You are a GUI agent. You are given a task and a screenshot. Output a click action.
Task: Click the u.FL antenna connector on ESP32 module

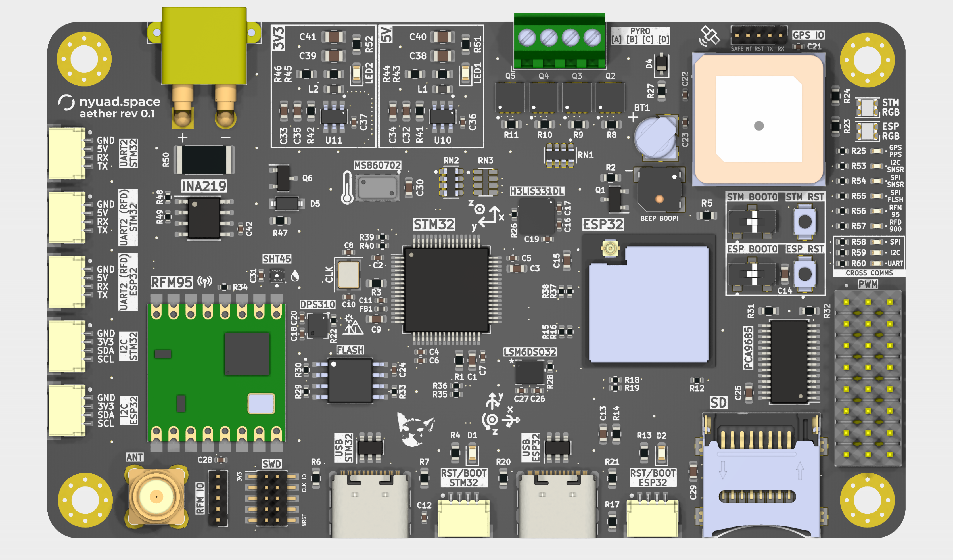(610, 248)
